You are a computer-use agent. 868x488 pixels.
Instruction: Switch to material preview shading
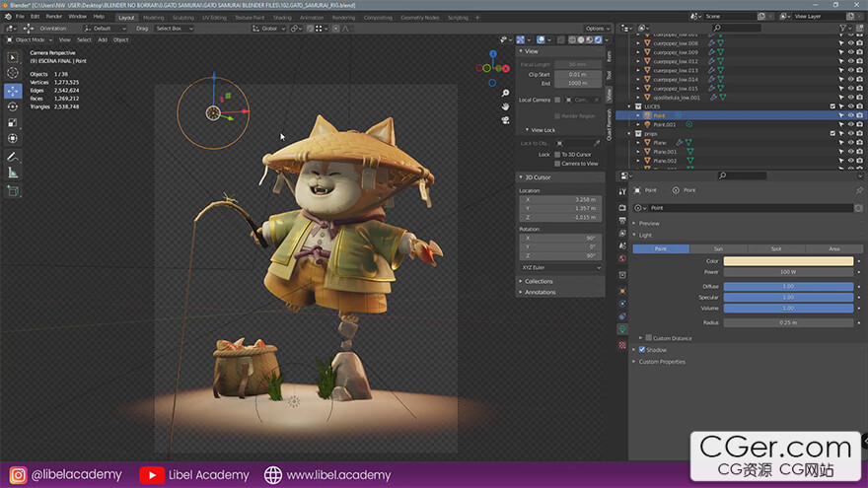click(x=590, y=39)
